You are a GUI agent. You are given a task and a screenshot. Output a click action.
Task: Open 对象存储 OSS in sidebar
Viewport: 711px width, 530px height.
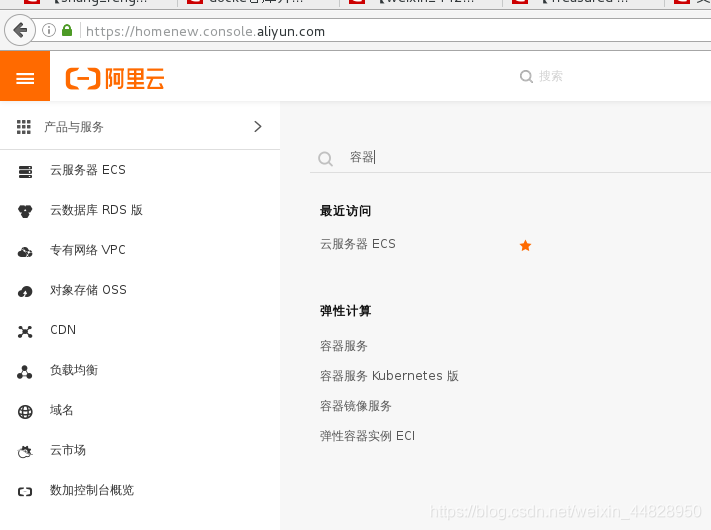(x=88, y=290)
